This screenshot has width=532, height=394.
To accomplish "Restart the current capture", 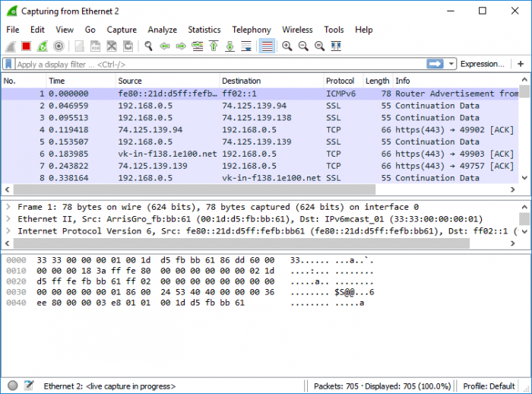I will [x=43, y=46].
